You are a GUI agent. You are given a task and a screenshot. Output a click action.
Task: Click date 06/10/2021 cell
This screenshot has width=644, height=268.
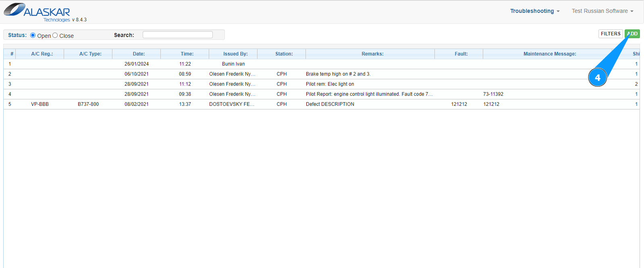(x=137, y=74)
